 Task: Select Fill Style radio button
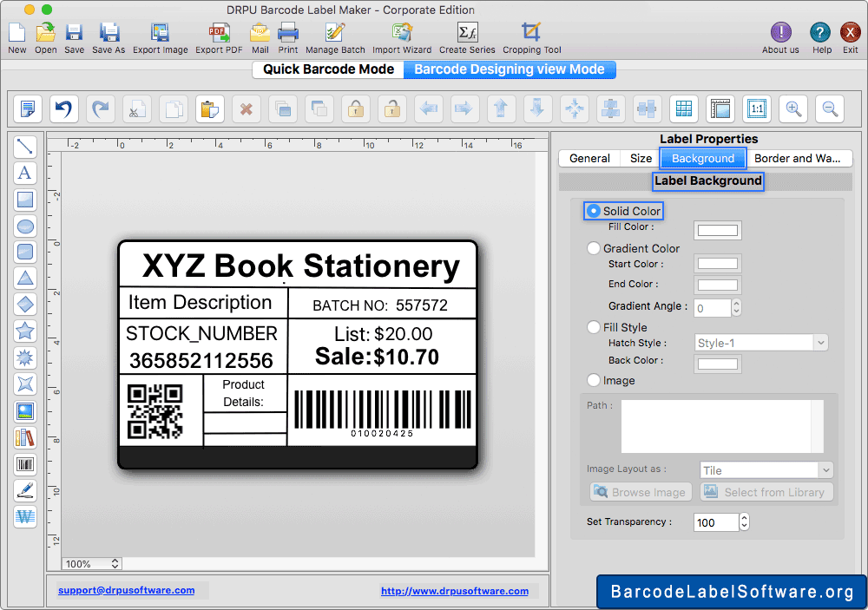(594, 327)
